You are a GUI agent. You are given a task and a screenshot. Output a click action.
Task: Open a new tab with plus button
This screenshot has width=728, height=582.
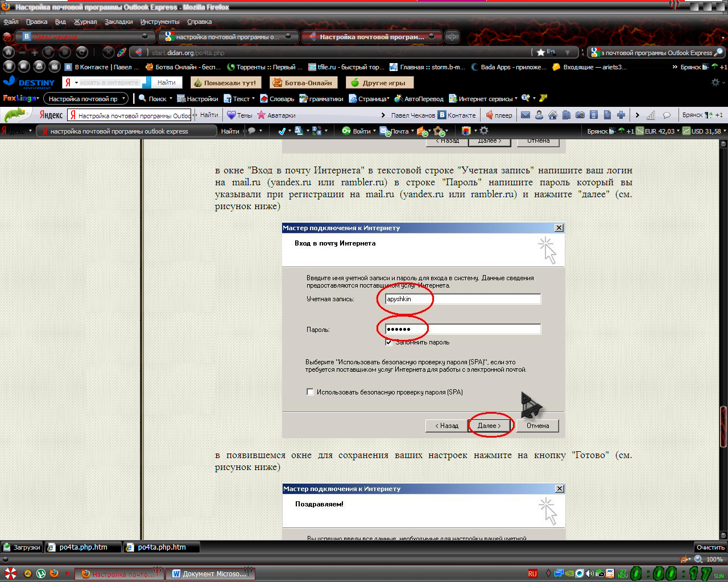tap(452, 37)
